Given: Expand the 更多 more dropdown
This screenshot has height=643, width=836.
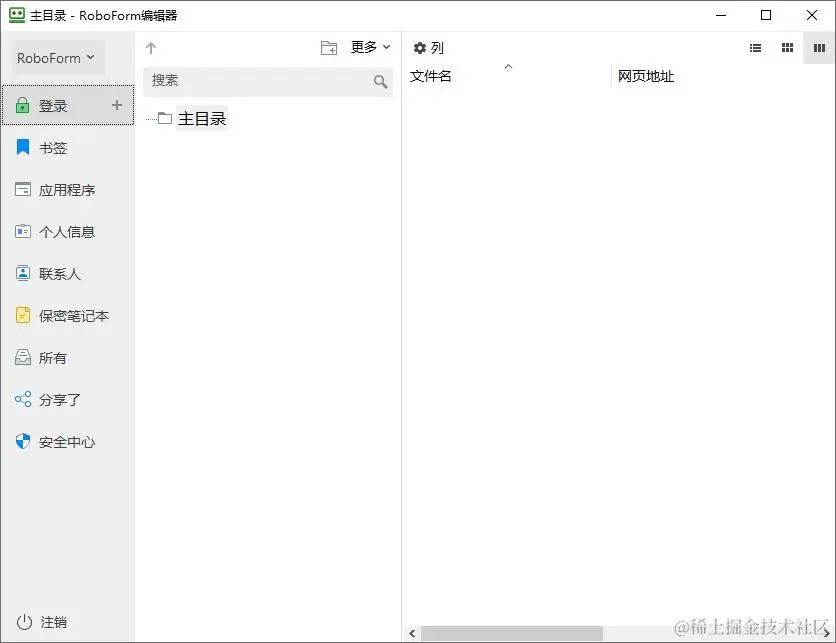Looking at the screenshot, I should [370, 47].
